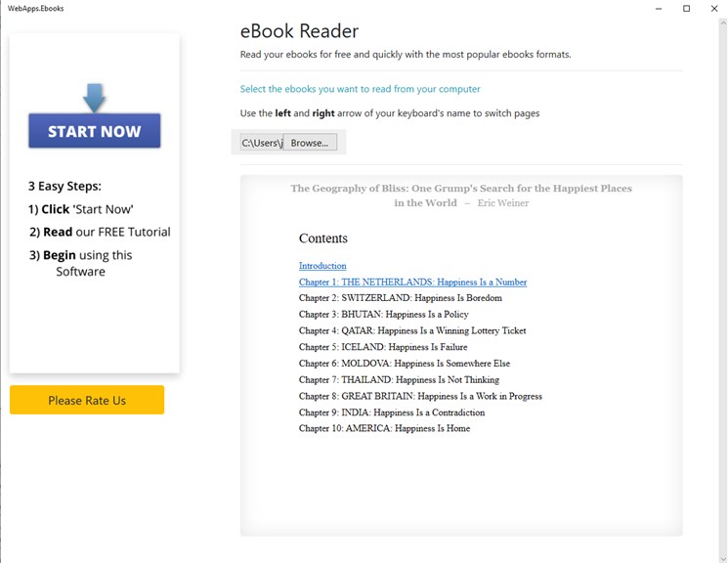Open Chapter 6: MOLDOVA entry
This screenshot has height=563, width=728.
point(404,364)
